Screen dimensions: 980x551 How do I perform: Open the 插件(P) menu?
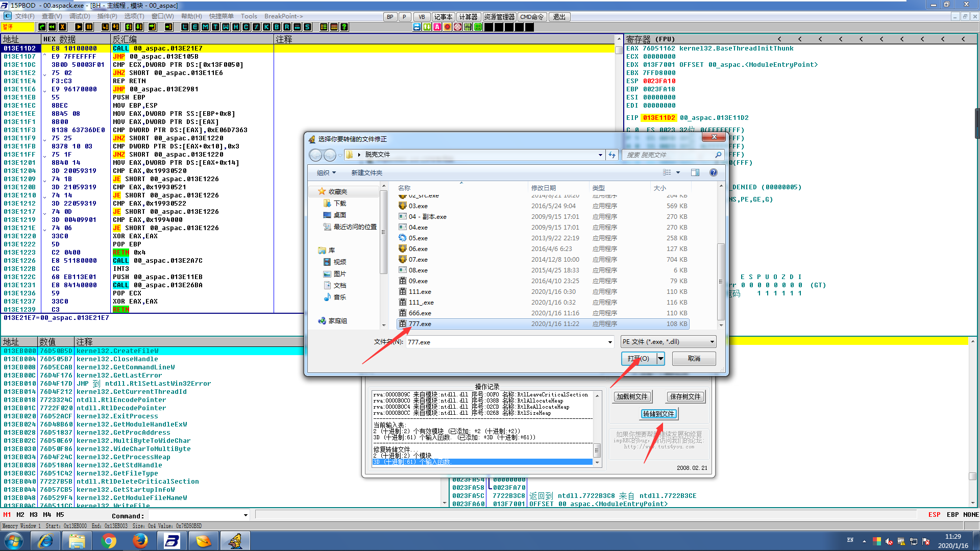(107, 16)
